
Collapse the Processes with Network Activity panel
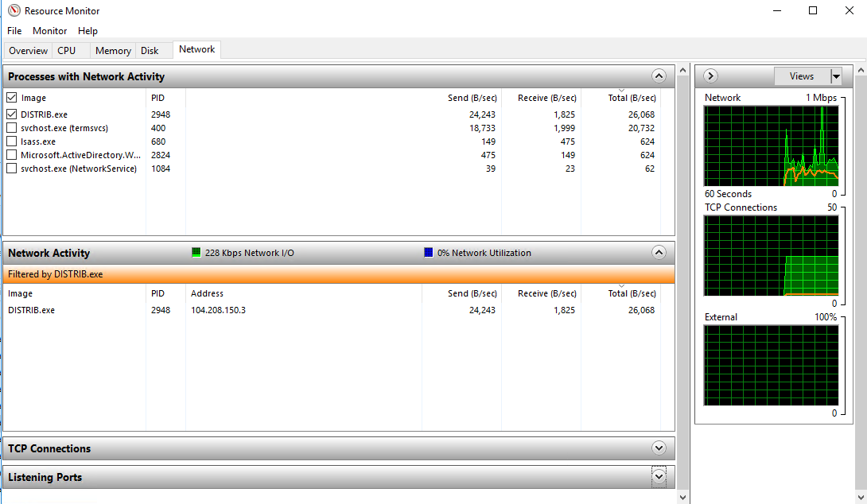(659, 76)
